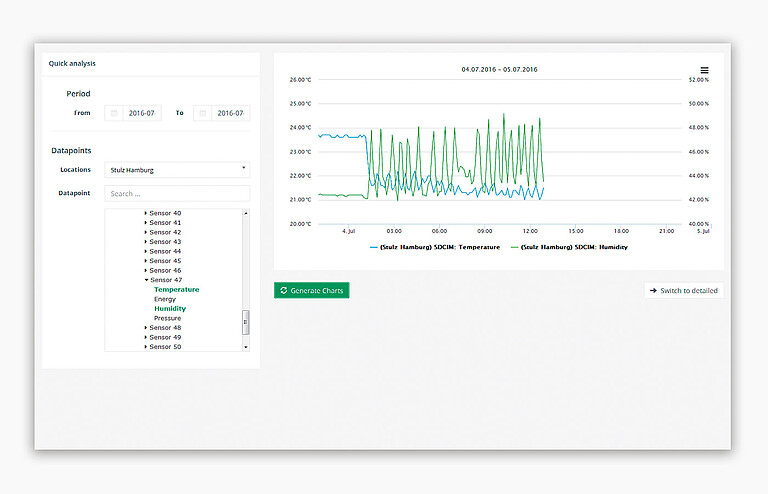Select Energy datapoint under Sensor 47
Screen dimensions: 768x494
(x=165, y=299)
